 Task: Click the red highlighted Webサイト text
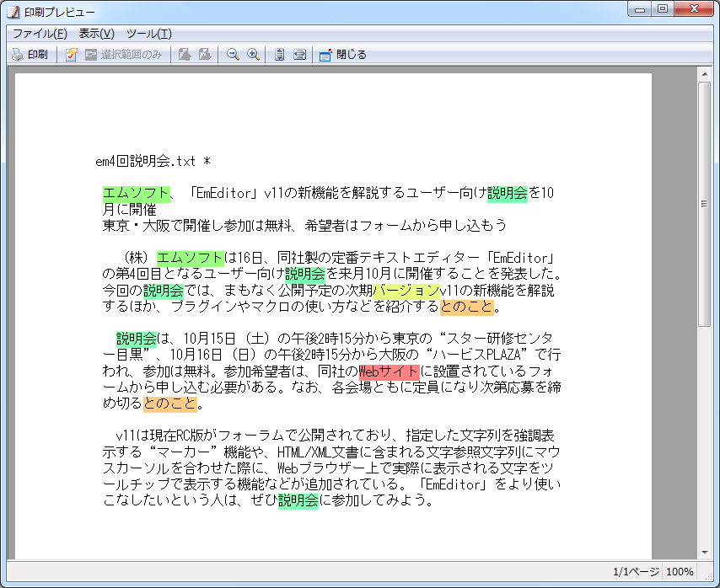click(x=389, y=371)
